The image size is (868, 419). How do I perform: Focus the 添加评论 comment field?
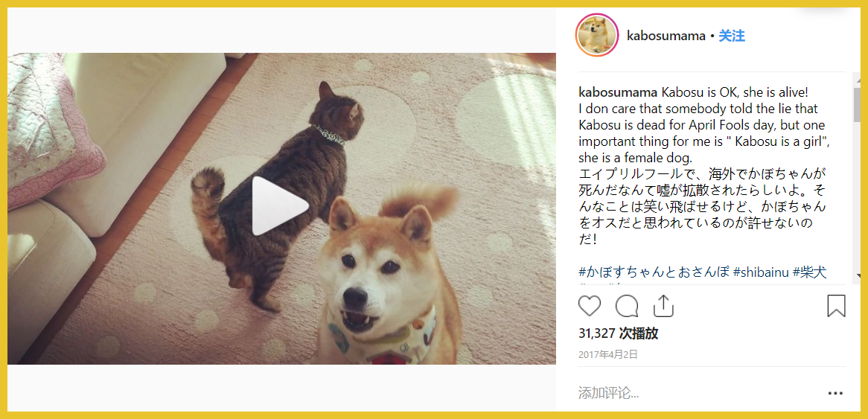pyautogui.click(x=698, y=394)
